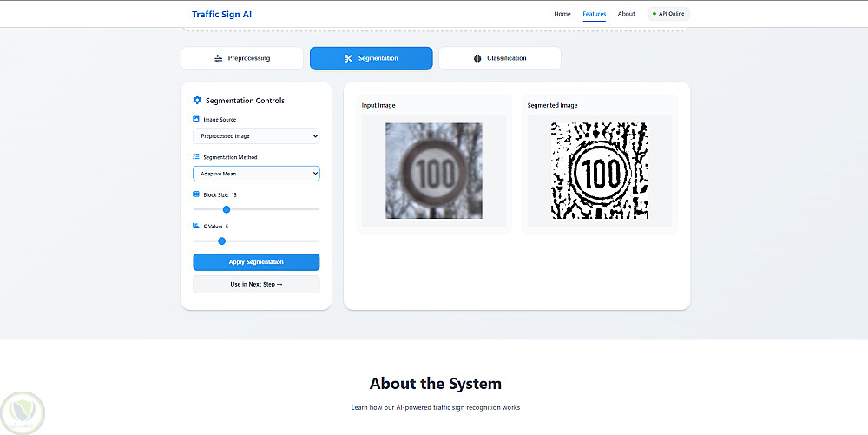Click the Apply Segmentation button

[256, 262]
